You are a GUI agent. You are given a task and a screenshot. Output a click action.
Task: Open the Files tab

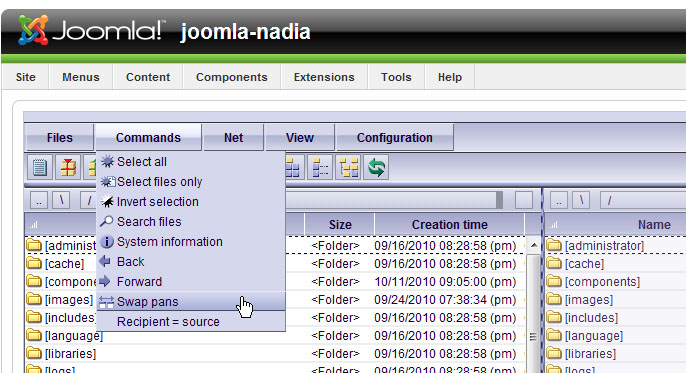point(60,138)
